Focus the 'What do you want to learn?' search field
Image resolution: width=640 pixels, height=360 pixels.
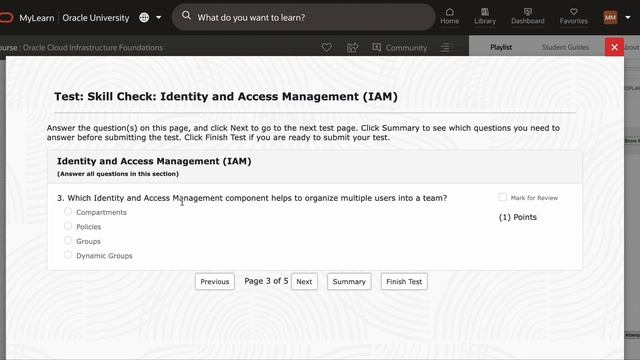[304, 18]
